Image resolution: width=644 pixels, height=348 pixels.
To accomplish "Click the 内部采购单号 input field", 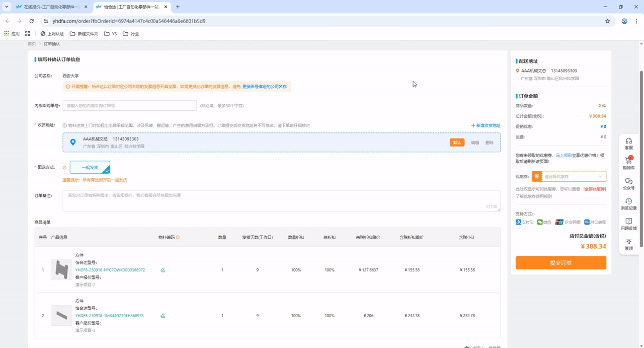I will pos(129,106).
